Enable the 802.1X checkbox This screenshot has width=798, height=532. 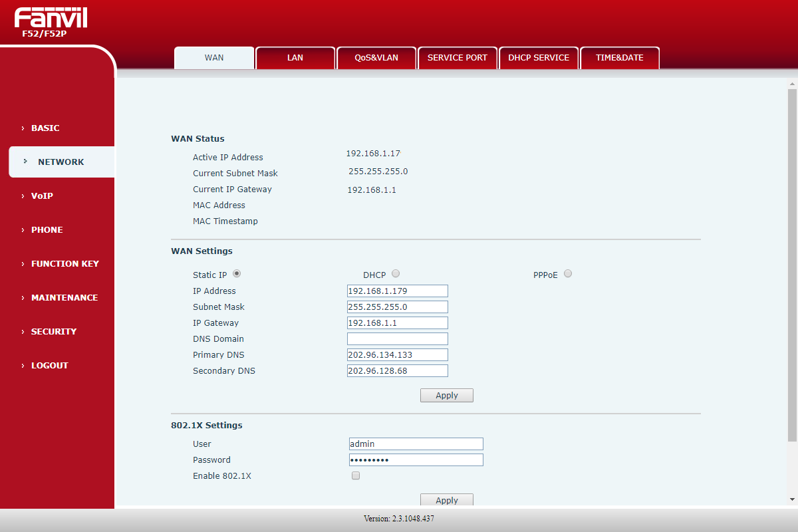[356, 476]
